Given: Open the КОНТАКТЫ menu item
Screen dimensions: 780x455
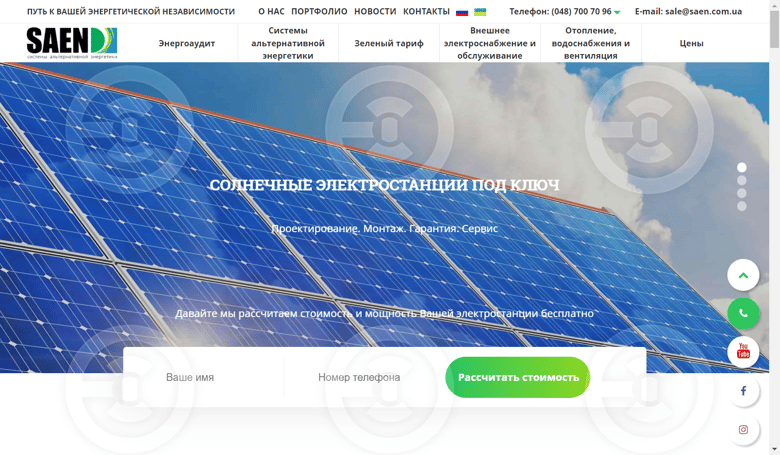Looking at the screenshot, I should coord(426,11).
